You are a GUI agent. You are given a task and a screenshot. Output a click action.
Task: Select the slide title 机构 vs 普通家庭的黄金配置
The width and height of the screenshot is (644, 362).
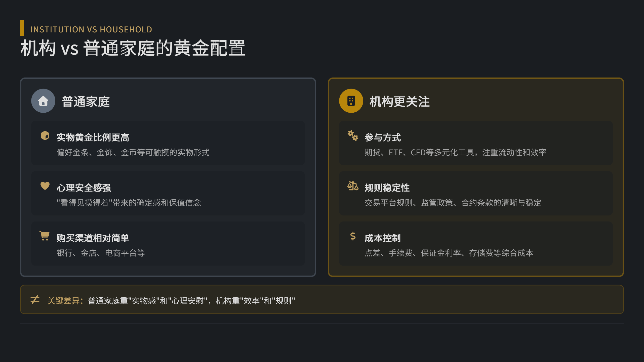pyautogui.click(x=133, y=48)
